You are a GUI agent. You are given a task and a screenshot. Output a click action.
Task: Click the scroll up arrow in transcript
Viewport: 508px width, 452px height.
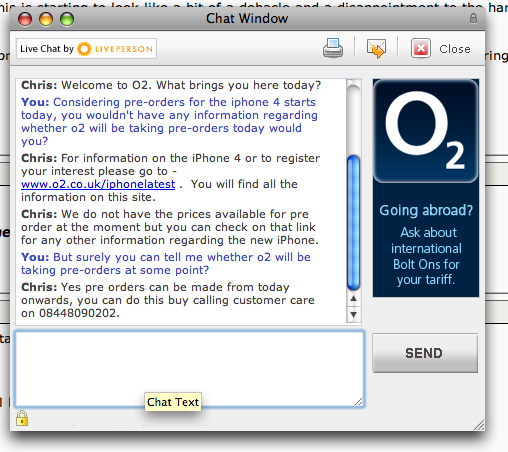point(353,298)
